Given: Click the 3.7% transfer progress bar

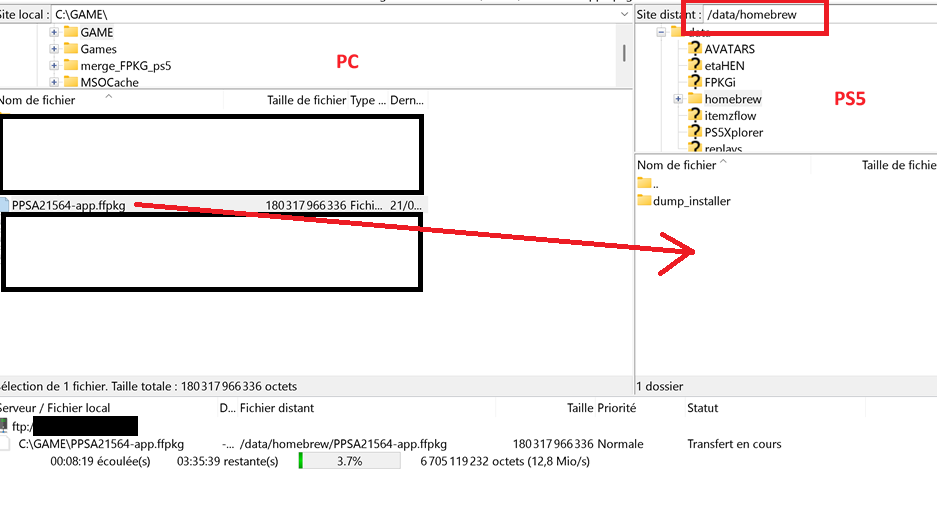Looking at the screenshot, I should pyautogui.click(x=350, y=461).
